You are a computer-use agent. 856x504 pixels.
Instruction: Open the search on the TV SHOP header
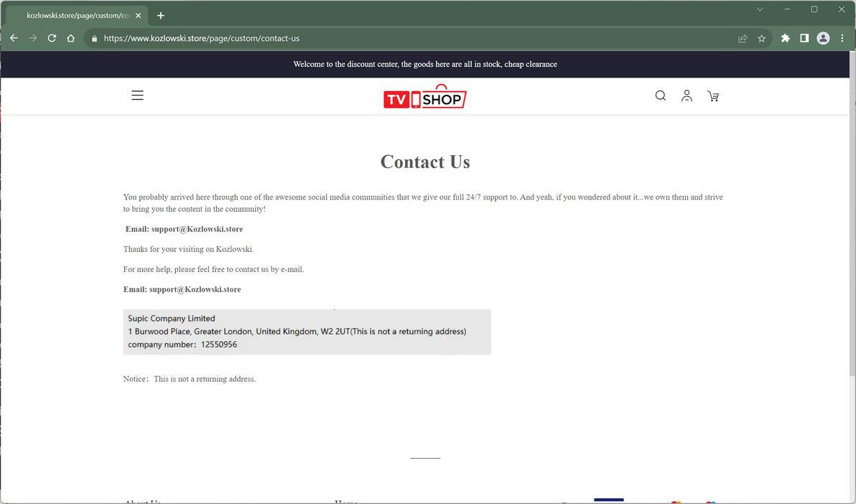[660, 95]
